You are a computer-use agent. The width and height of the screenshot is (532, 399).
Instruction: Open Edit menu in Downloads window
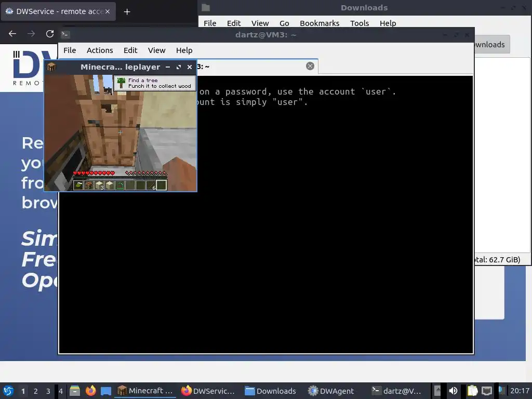tap(234, 23)
